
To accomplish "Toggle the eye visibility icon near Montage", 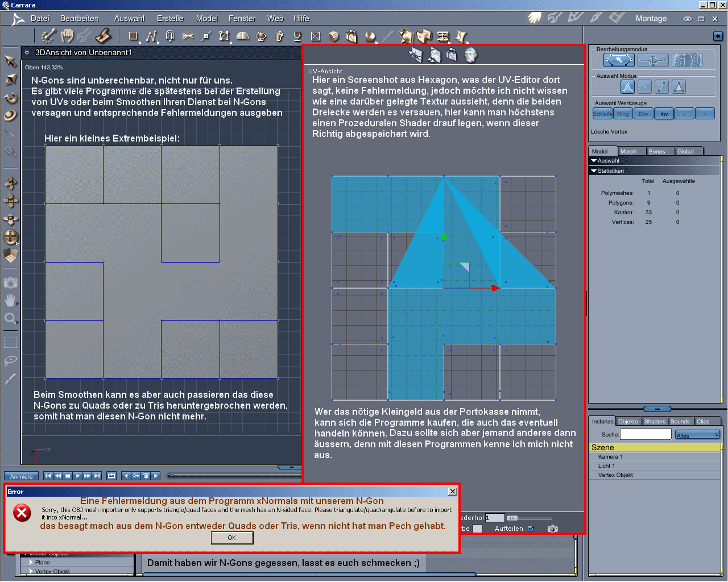I will click(x=687, y=19).
